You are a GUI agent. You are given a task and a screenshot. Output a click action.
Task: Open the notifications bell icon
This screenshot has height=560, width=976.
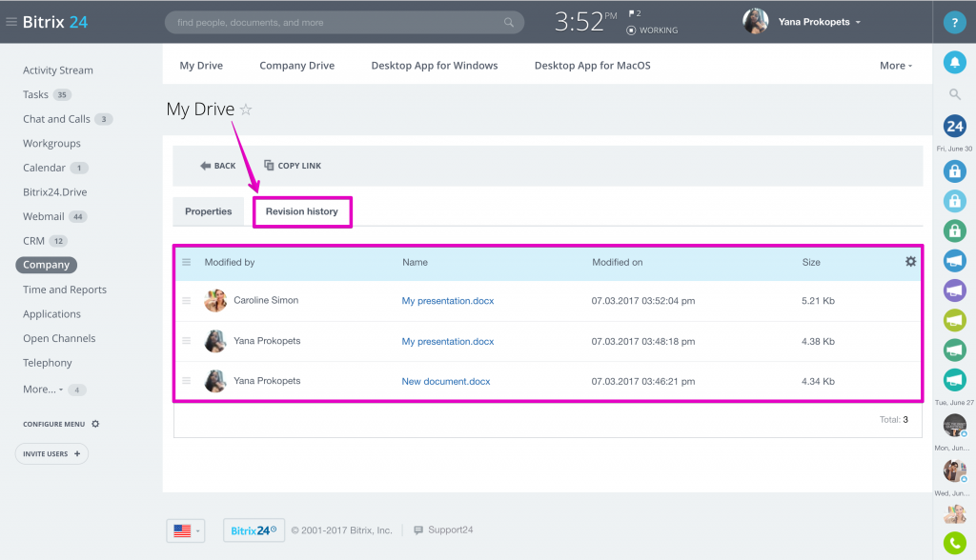[954, 62]
